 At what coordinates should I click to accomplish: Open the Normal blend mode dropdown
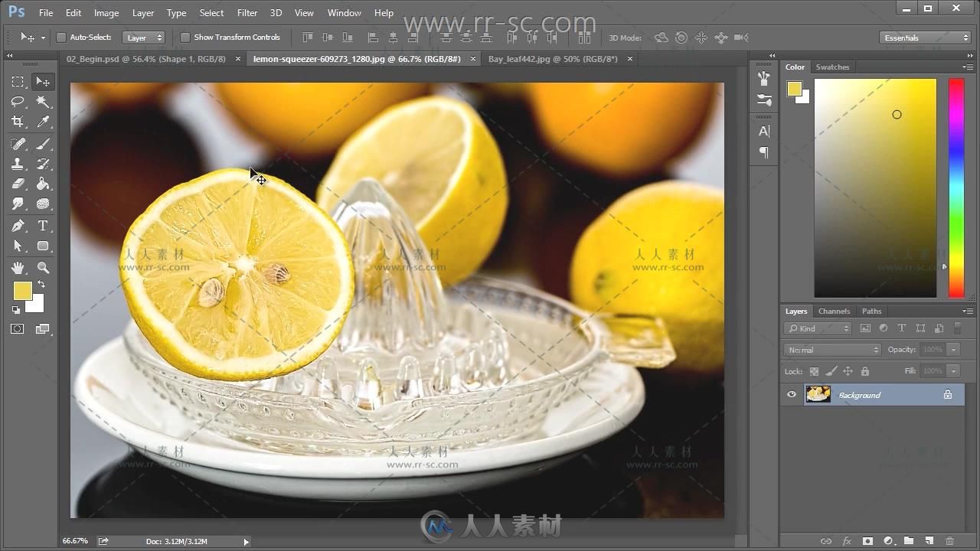pyautogui.click(x=833, y=350)
